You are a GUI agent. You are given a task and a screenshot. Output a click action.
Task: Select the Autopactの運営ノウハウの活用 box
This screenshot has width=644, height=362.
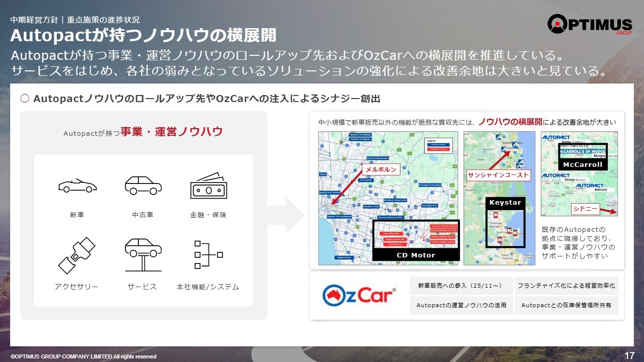pyautogui.click(x=461, y=305)
